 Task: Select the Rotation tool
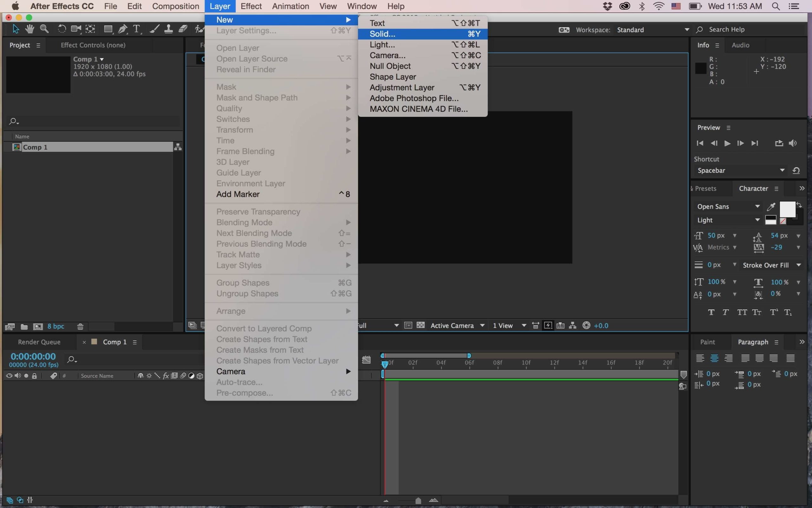click(62, 29)
